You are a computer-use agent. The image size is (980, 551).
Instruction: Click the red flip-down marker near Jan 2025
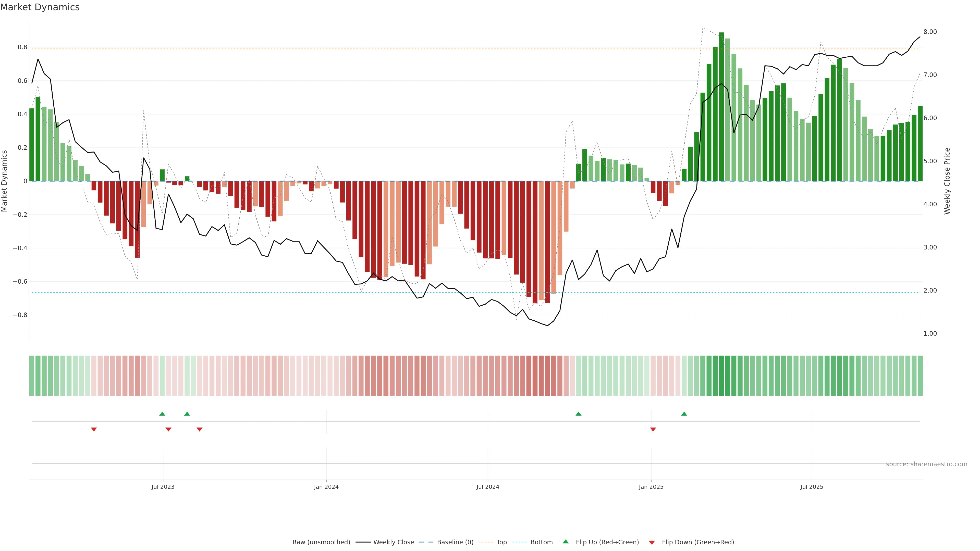pos(653,429)
